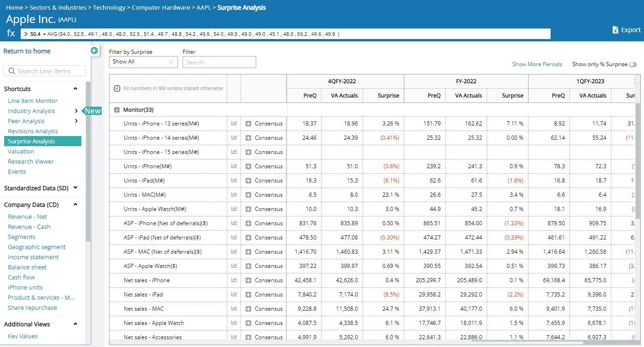644x347 pixels.
Task: Toggle Show only % Surprise switch
Action: point(633,64)
